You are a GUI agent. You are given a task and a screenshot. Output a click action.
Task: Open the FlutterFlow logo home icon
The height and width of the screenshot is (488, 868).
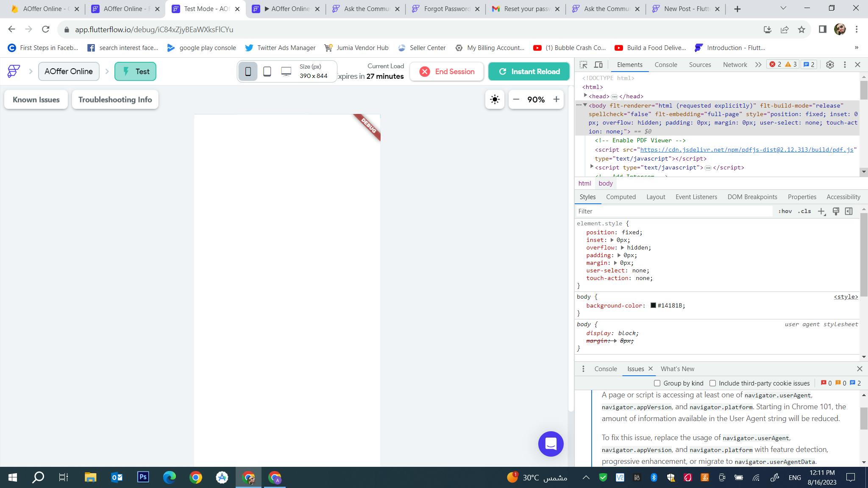(x=14, y=71)
